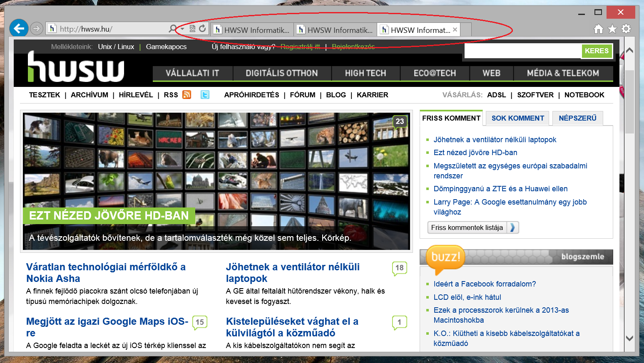Click the 23 comment badge on featured image
This screenshot has width=644, height=363.
click(x=400, y=121)
